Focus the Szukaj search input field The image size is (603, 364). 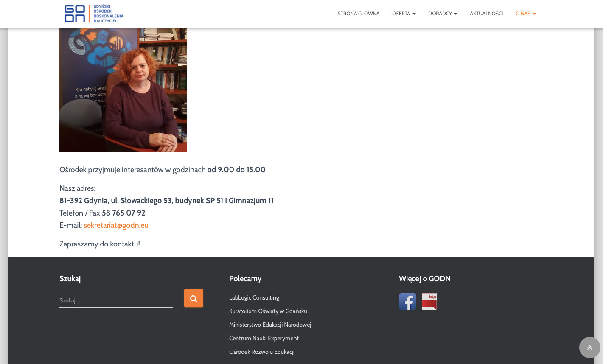tap(116, 300)
